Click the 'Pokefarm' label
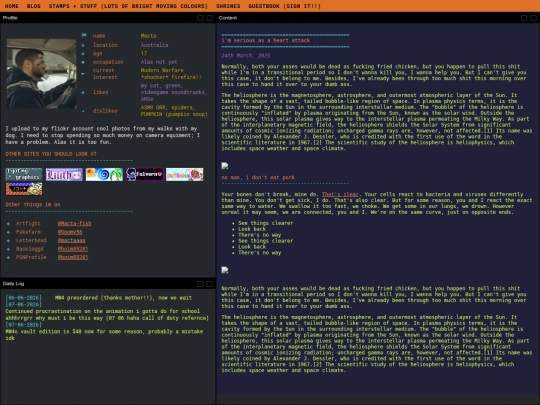This screenshot has height=405, width=540. click(x=28, y=232)
